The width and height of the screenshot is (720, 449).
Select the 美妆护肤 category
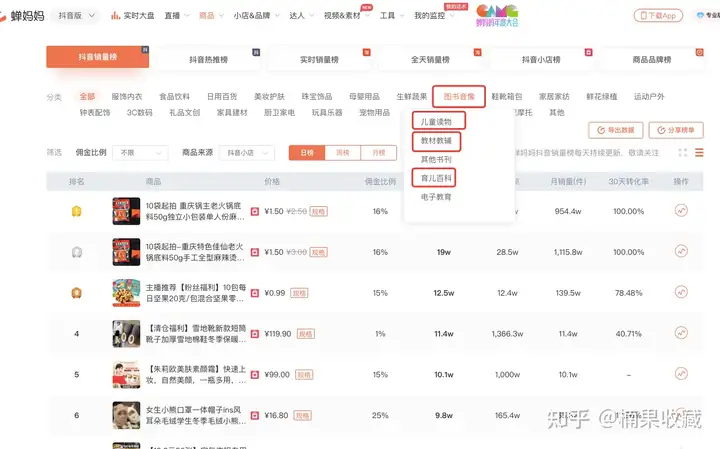point(270,96)
